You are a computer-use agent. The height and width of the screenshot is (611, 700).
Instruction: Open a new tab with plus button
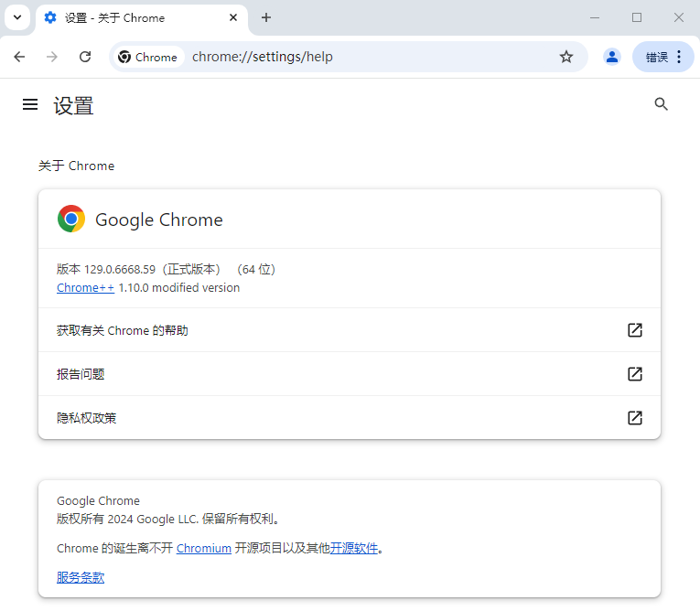point(266,18)
